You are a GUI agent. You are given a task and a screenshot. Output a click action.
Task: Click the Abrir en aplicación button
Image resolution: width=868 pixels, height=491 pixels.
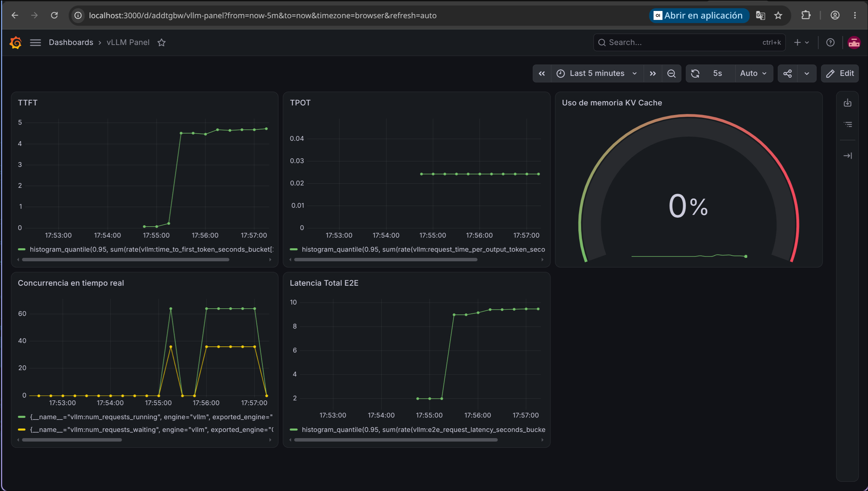(699, 15)
